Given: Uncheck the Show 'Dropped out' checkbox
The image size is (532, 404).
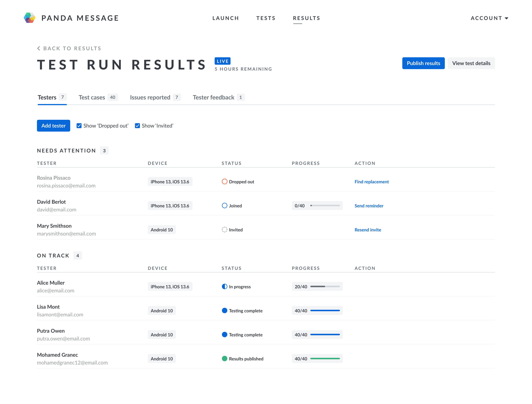Looking at the screenshot, I should click(x=79, y=126).
